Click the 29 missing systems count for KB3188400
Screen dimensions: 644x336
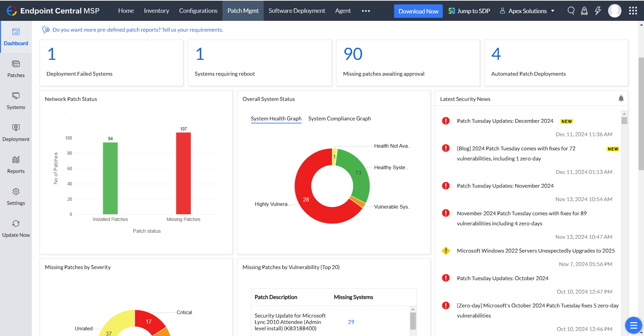click(x=351, y=322)
